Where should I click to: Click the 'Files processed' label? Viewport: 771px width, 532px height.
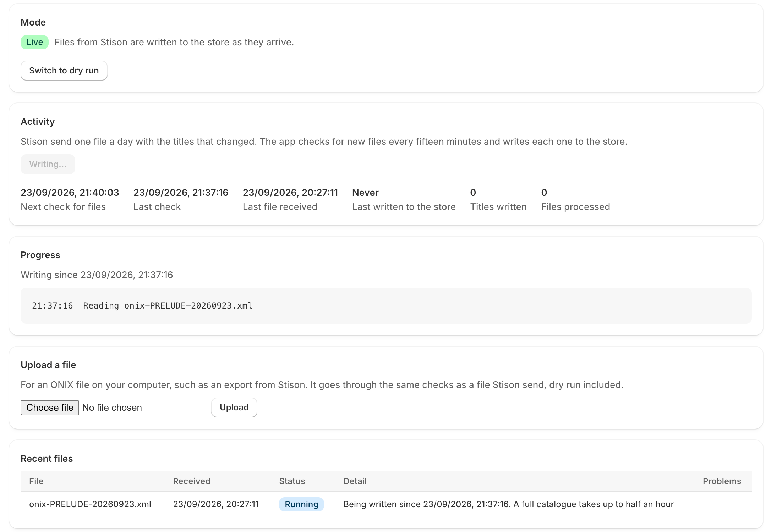click(575, 207)
